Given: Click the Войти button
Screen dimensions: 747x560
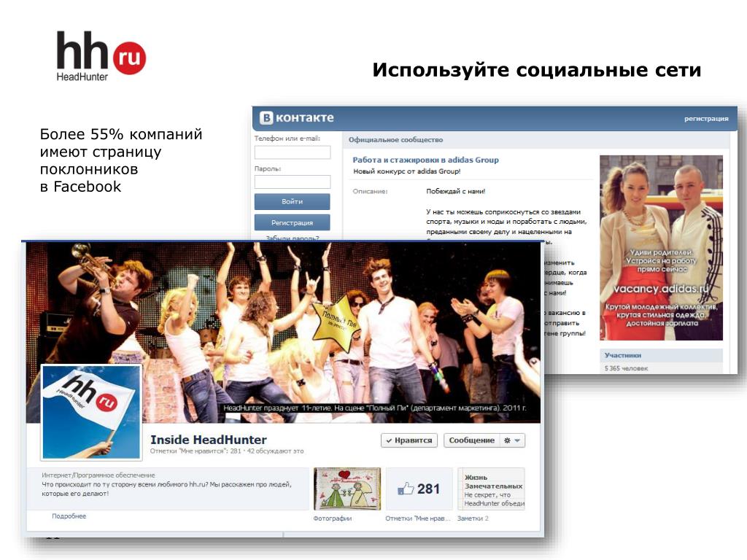Looking at the screenshot, I should [x=292, y=201].
